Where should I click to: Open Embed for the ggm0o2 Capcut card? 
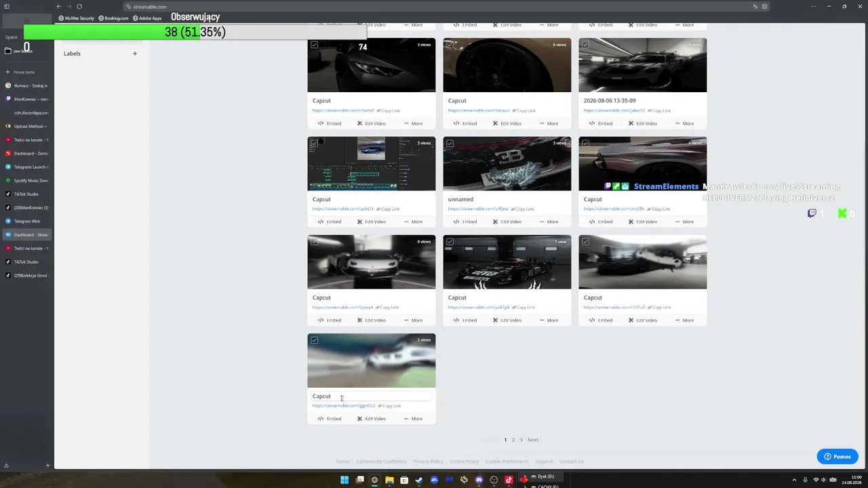coord(330,418)
